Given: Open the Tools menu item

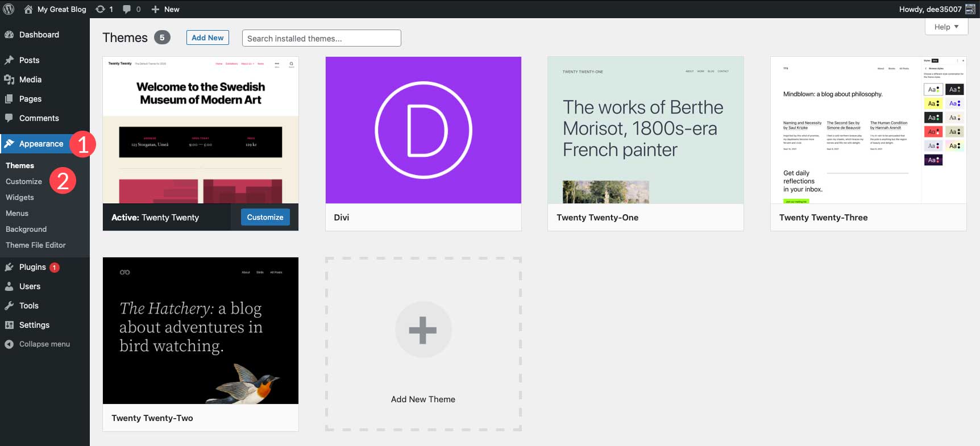Looking at the screenshot, I should coord(28,306).
